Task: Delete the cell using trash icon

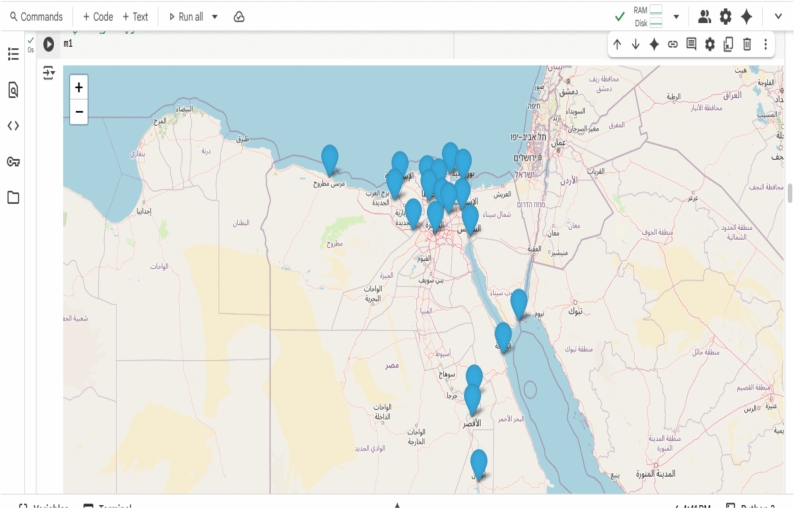Action: pyautogui.click(x=747, y=45)
